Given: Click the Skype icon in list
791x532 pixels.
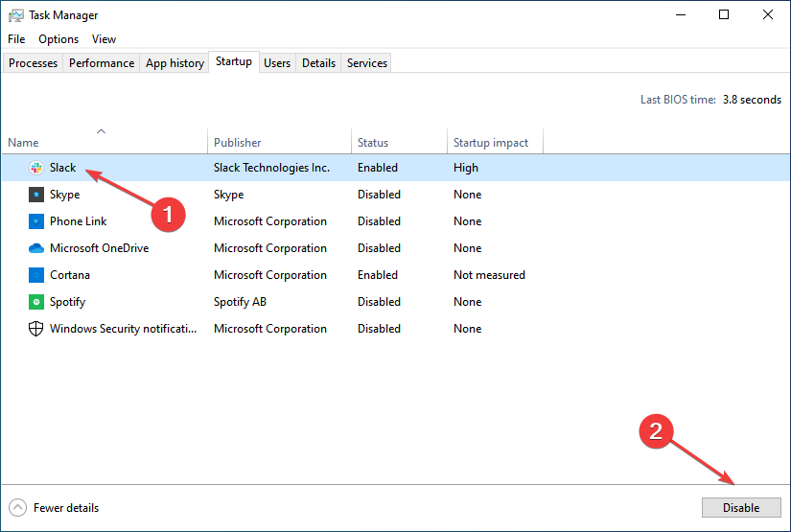Looking at the screenshot, I should tap(35, 195).
